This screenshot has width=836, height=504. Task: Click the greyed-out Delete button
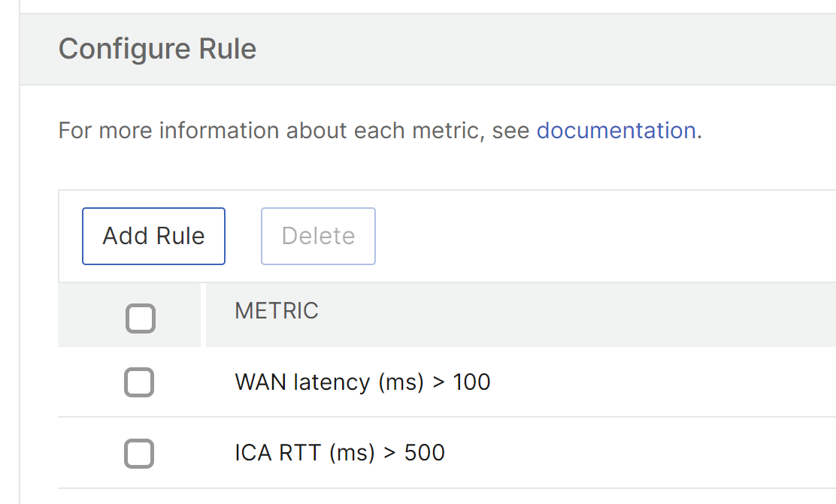[318, 236]
